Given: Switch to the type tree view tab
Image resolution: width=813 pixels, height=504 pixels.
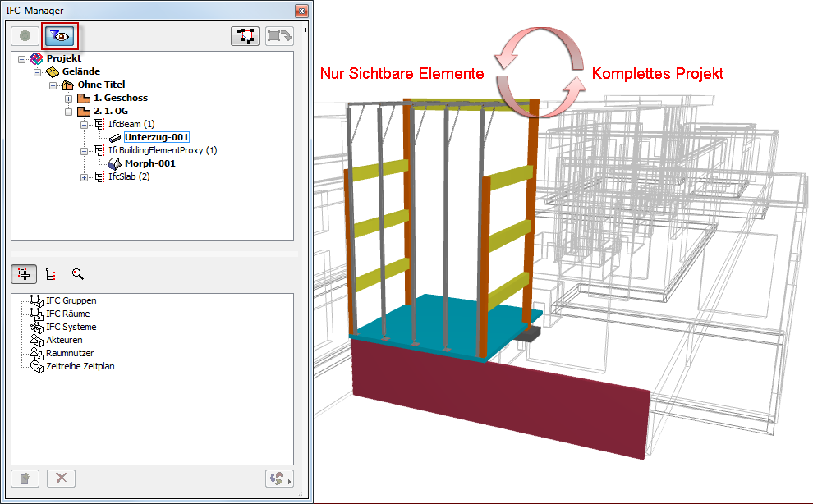Looking at the screenshot, I should pos(50,274).
